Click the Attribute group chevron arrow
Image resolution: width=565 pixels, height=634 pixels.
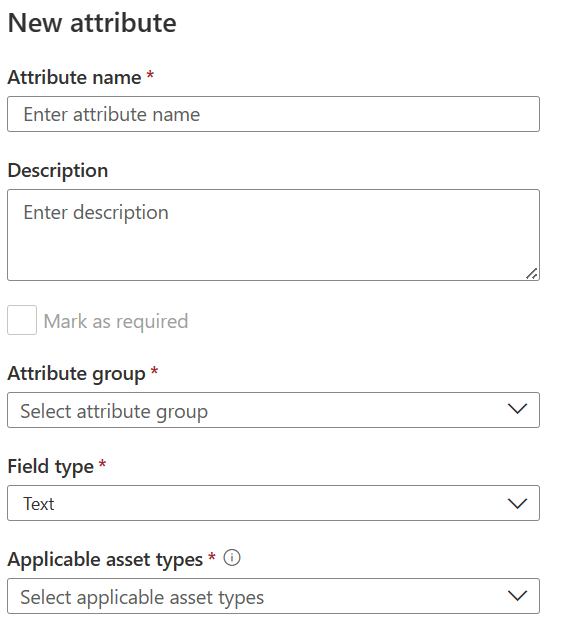pos(517,409)
